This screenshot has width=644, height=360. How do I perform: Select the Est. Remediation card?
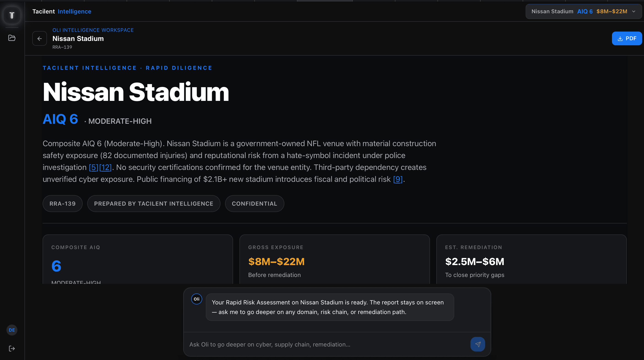[532, 259]
